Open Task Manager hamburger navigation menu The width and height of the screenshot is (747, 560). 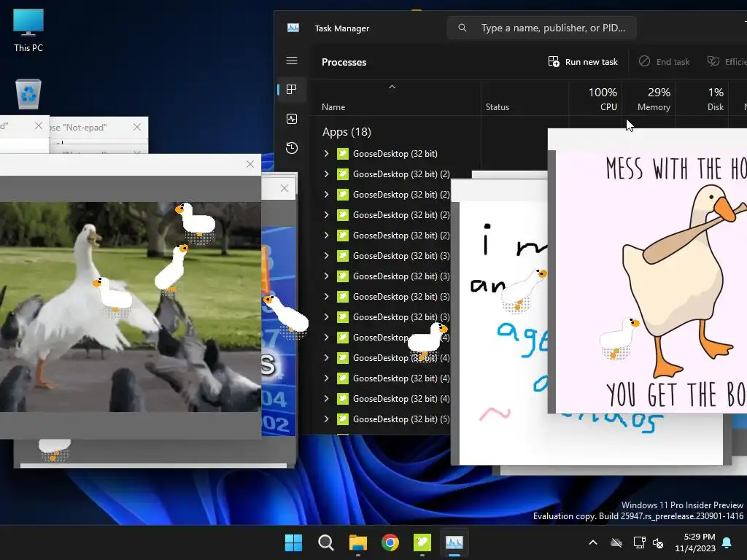click(x=292, y=61)
